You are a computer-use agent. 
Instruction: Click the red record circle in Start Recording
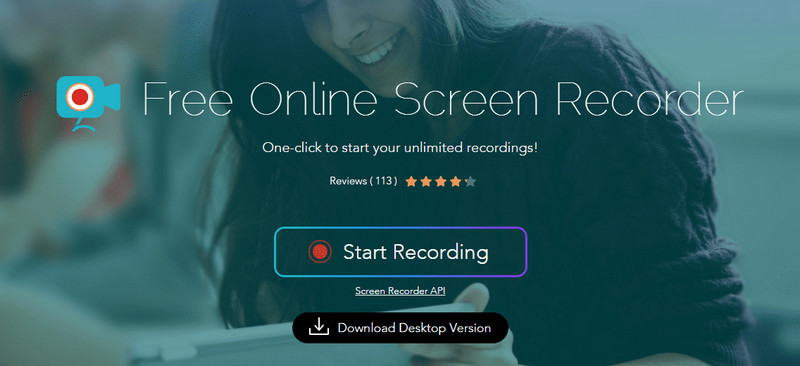(x=320, y=252)
